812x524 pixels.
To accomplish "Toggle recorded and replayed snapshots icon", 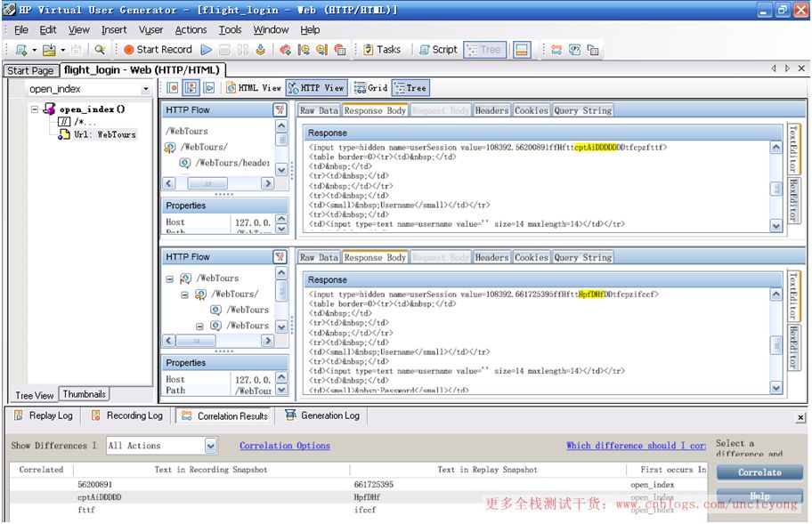I will (x=191, y=88).
